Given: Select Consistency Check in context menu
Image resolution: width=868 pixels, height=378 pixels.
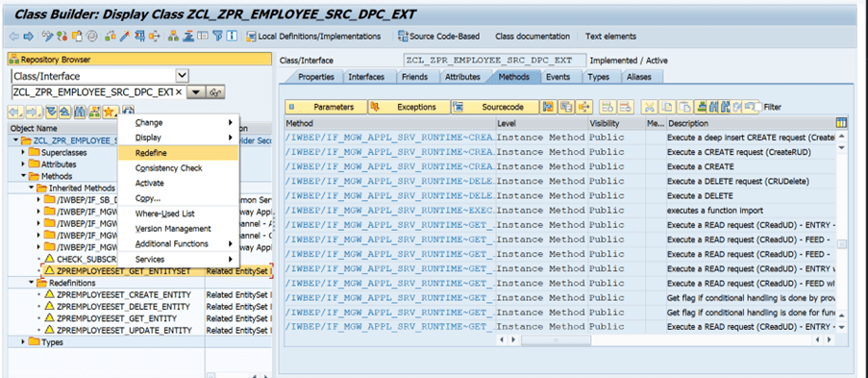Looking at the screenshot, I should (x=178, y=168).
